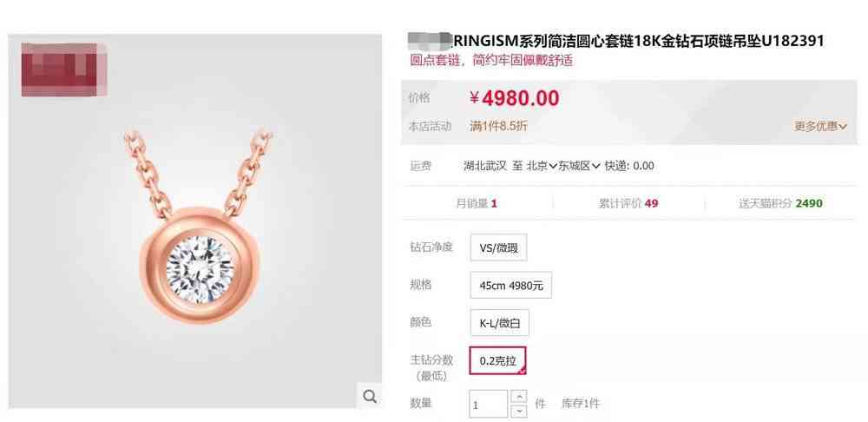The image size is (868, 422).
Task: Open the 北京 destination city dropdown
Action: point(541,166)
